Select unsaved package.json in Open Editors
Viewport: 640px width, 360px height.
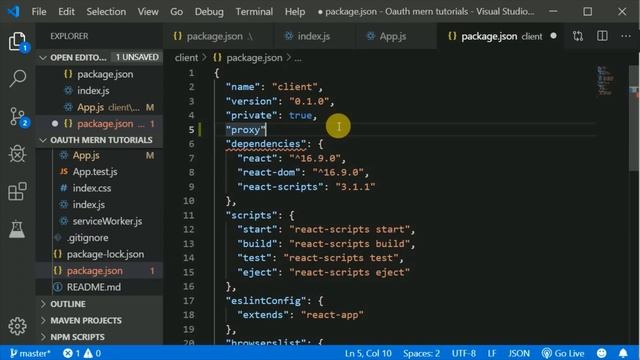pyautogui.click(x=99, y=124)
